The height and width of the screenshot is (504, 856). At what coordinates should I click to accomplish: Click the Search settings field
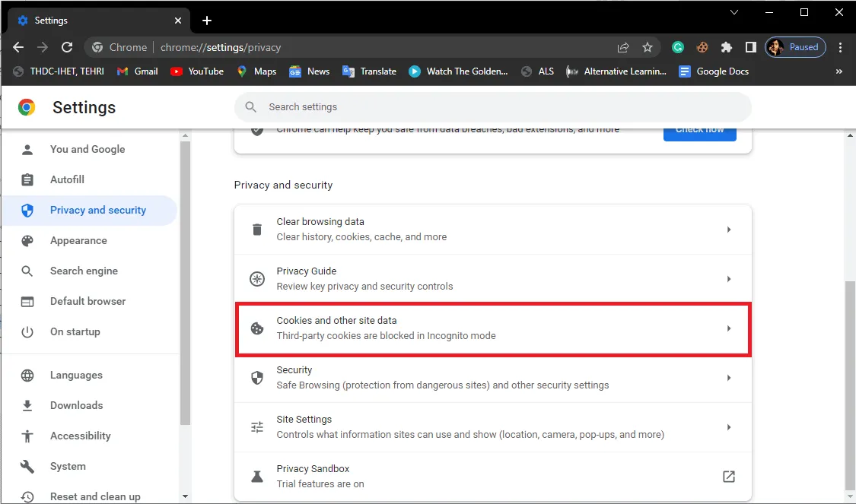pos(493,107)
